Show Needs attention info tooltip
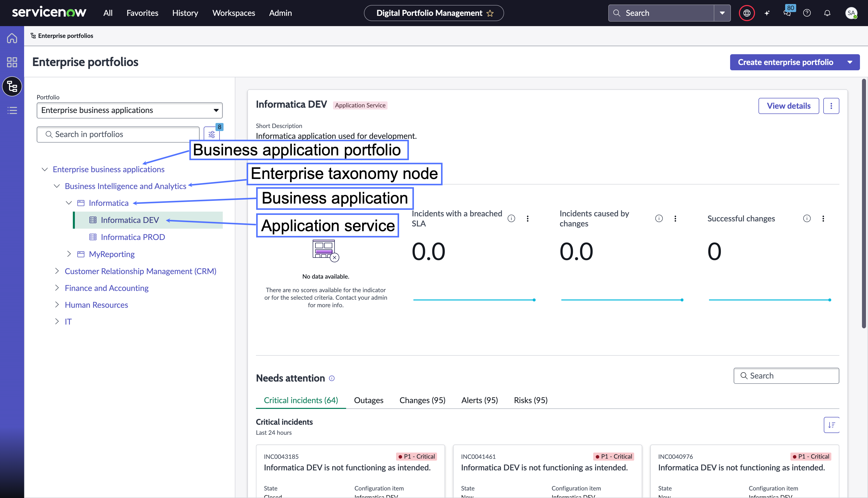Screen dimensions: 868x498 332,378
